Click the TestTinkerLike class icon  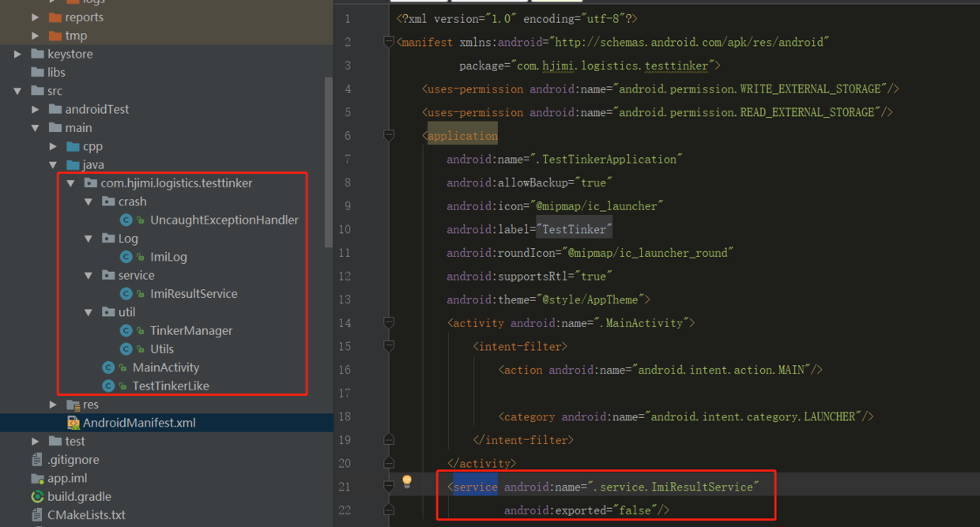(x=108, y=386)
